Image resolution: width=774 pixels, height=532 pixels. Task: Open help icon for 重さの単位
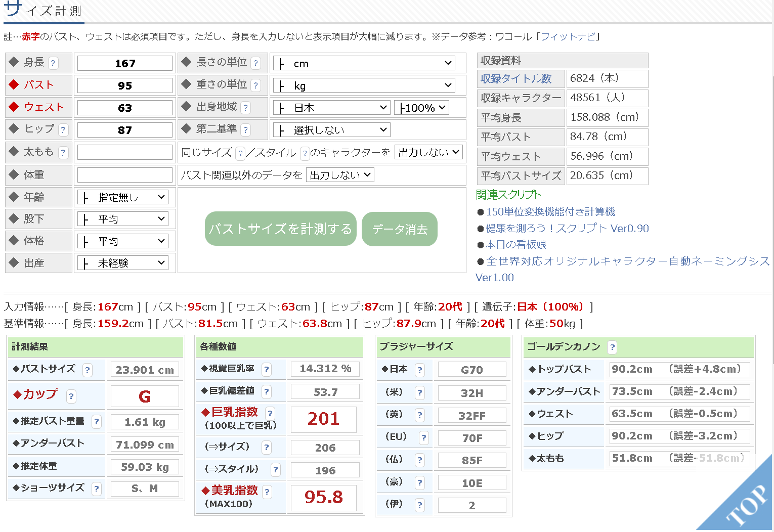click(x=256, y=85)
